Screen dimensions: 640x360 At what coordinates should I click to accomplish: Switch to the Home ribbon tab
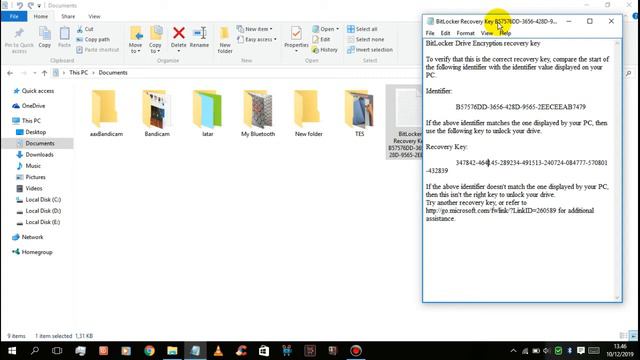[x=41, y=16]
